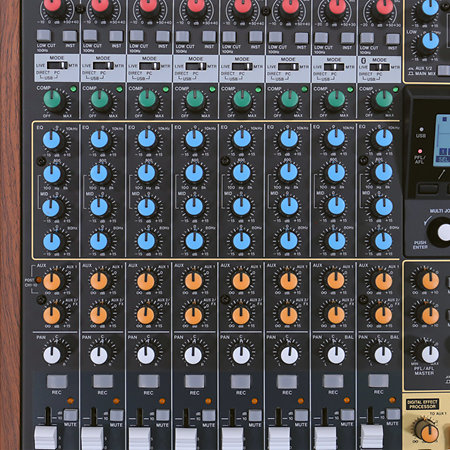Click the blue LCD display screen
This screenshot has height=450, width=450.
[x=442, y=140]
